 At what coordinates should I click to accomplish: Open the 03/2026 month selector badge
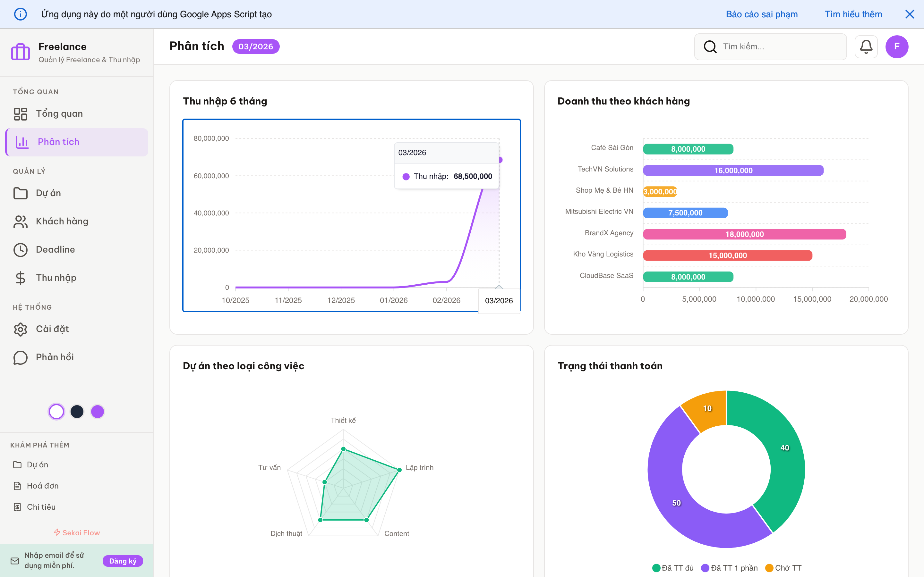pyautogui.click(x=255, y=46)
